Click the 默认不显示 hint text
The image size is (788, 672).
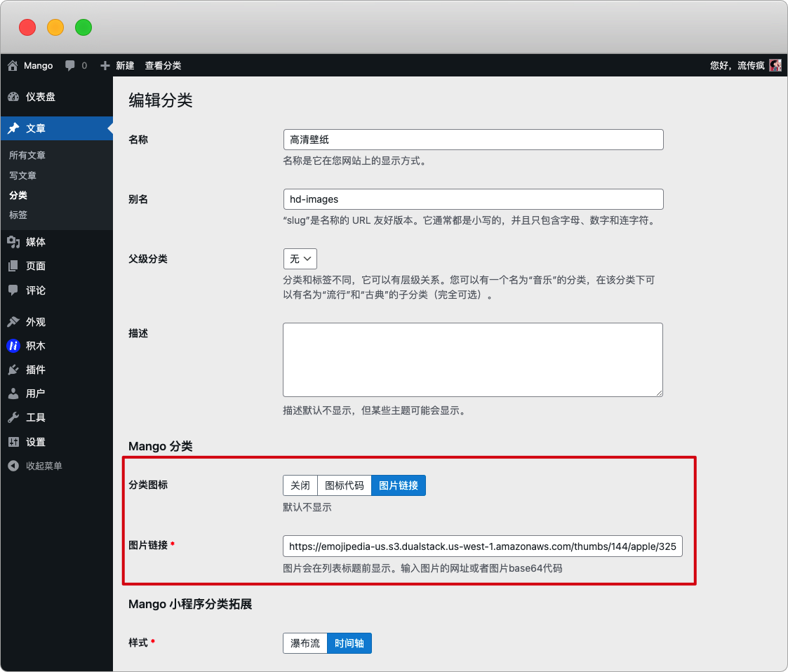[x=307, y=507]
